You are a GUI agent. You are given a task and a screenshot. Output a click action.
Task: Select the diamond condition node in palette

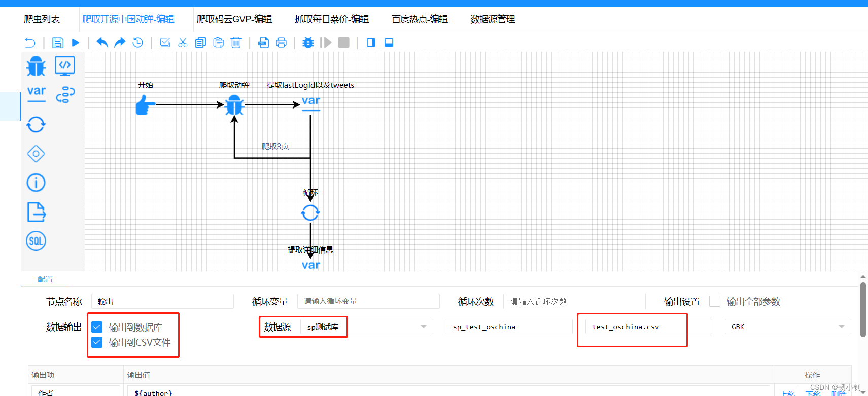[x=36, y=153]
